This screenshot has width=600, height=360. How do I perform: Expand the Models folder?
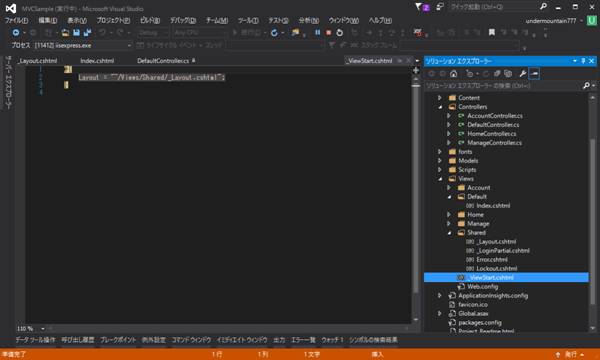(440, 161)
